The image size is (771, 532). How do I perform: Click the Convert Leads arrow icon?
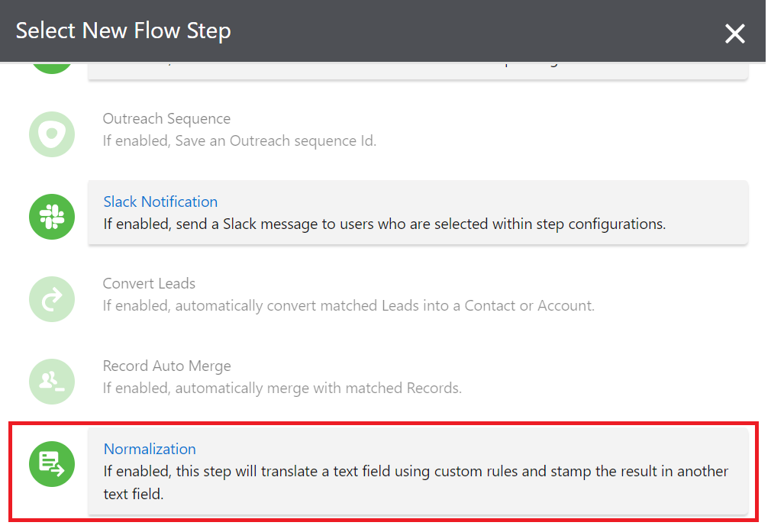coord(51,299)
